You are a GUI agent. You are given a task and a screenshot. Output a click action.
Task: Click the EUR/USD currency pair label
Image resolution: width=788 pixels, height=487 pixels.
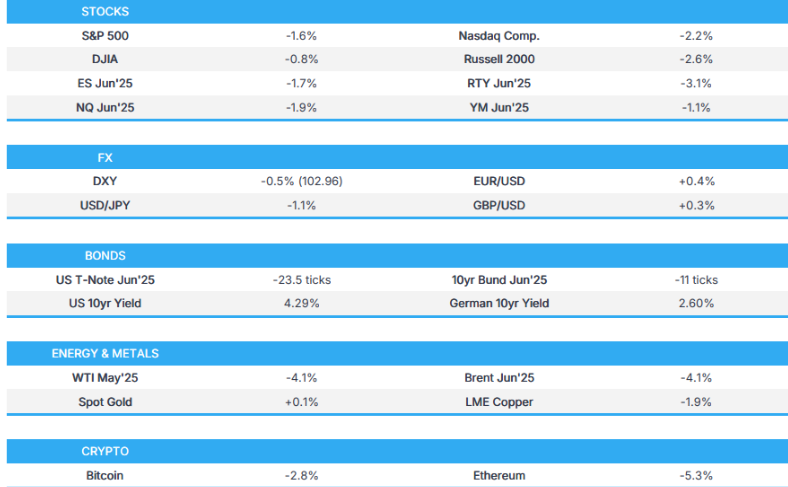pyautogui.click(x=501, y=182)
